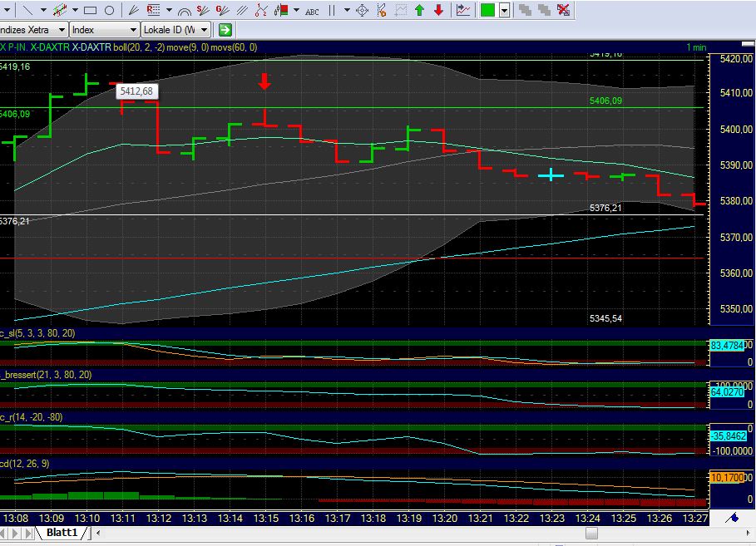756x546 pixels.
Task: Expand the channel tool dropdown arrow
Action: (x=75, y=10)
